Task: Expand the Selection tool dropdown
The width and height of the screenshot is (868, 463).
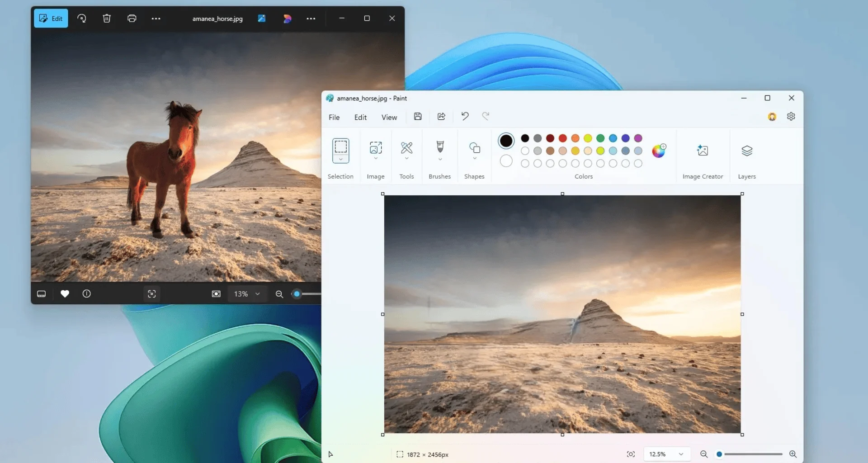Action: point(340,159)
